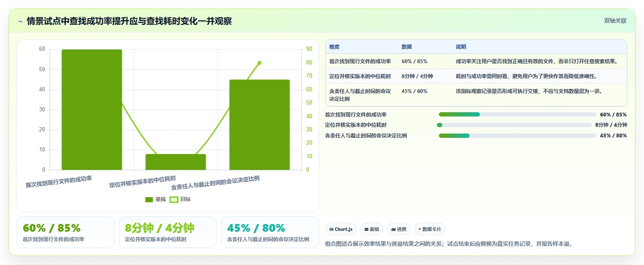Click the 基线 legend color box
Screen dimensions: 644x265
click(149, 199)
